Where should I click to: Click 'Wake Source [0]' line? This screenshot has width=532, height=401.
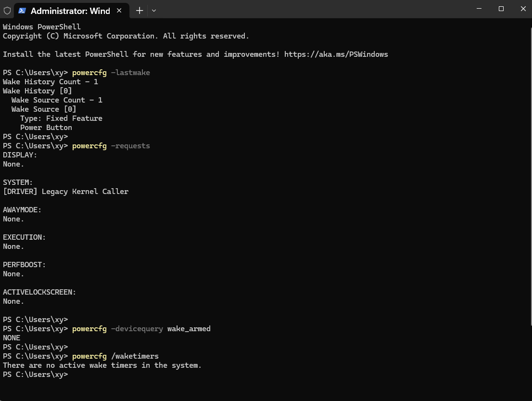coord(44,109)
